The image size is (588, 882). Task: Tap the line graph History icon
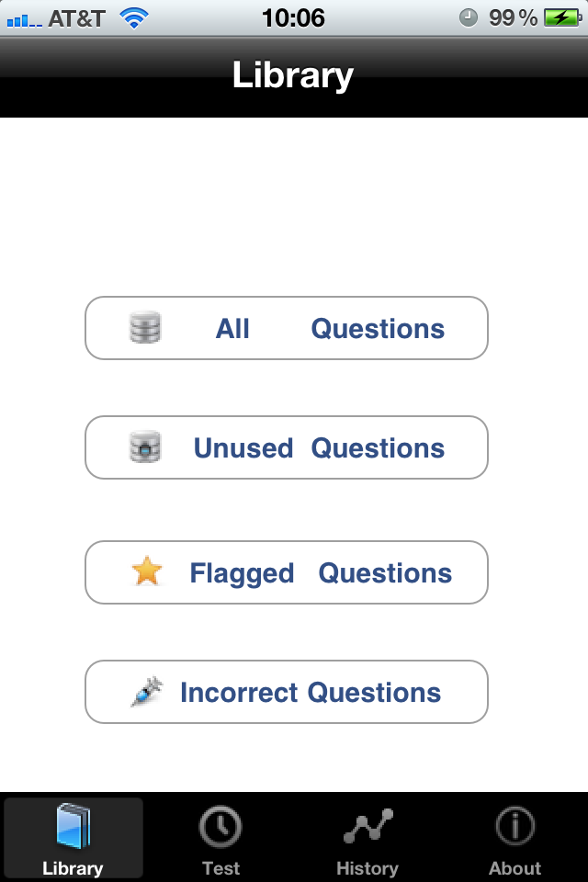(367, 827)
